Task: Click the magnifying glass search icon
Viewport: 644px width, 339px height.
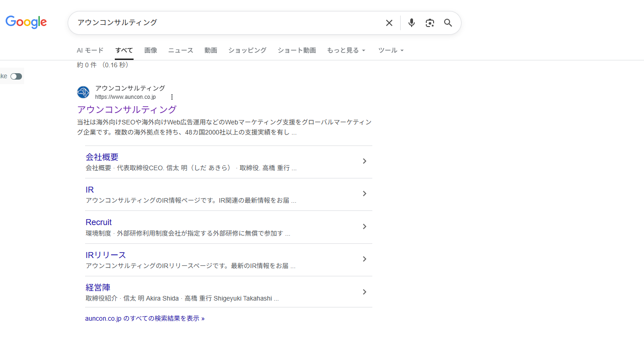Action: (x=448, y=23)
